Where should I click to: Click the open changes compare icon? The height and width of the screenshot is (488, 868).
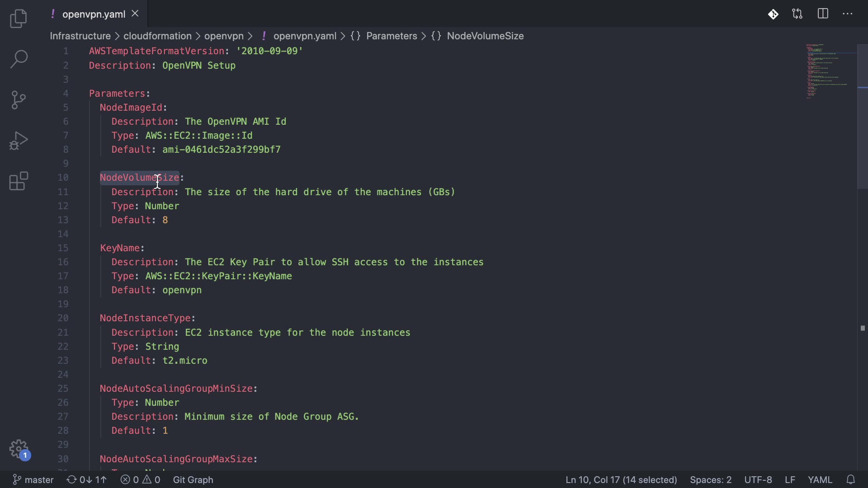797,14
